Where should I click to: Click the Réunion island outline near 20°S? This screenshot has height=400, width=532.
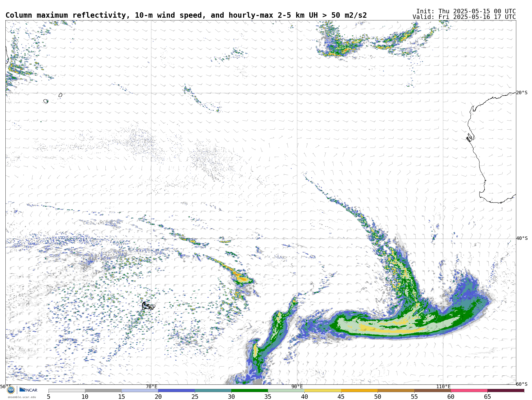pos(46,101)
